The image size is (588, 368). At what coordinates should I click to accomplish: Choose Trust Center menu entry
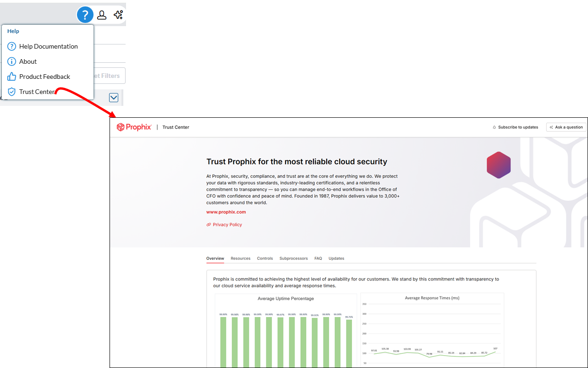coord(37,92)
